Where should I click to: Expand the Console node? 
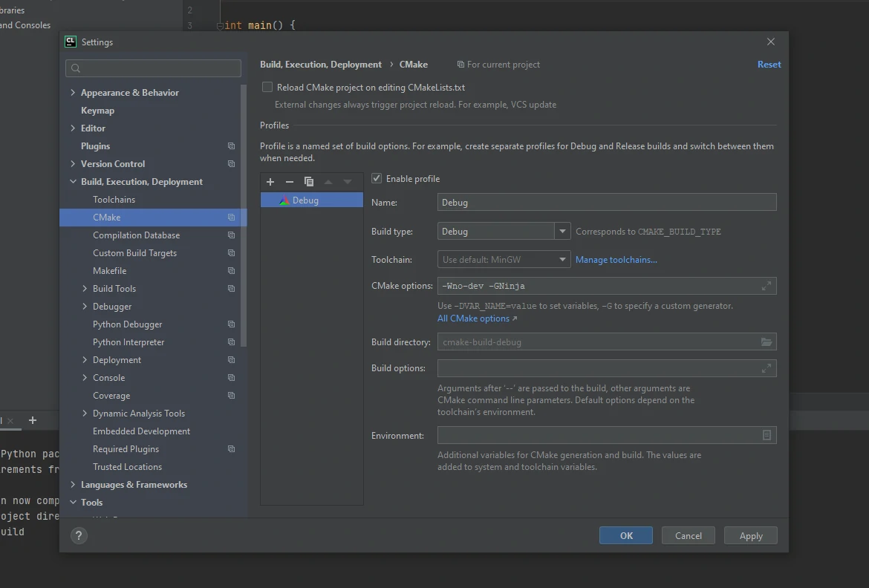[x=85, y=378]
